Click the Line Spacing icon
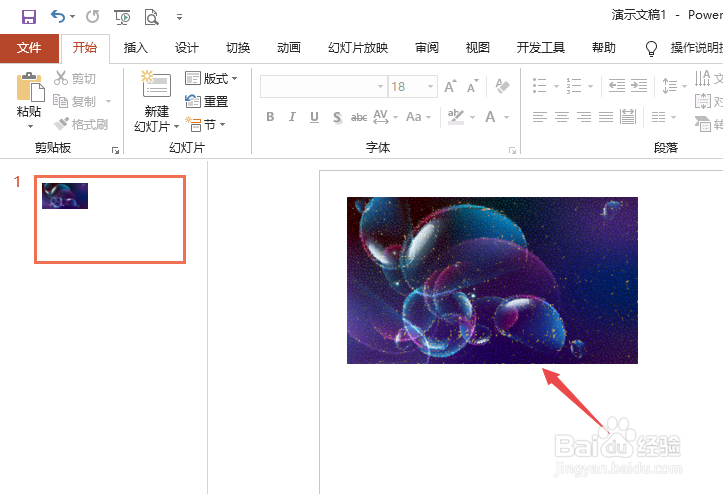The image size is (723, 494). point(670,86)
